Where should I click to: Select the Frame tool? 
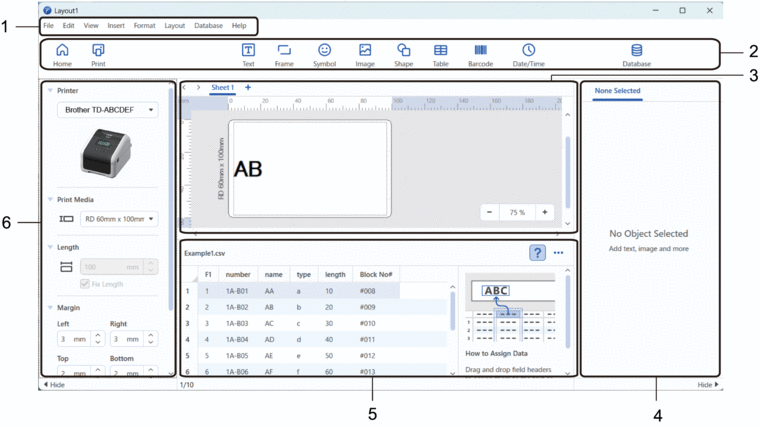tap(284, 54)
